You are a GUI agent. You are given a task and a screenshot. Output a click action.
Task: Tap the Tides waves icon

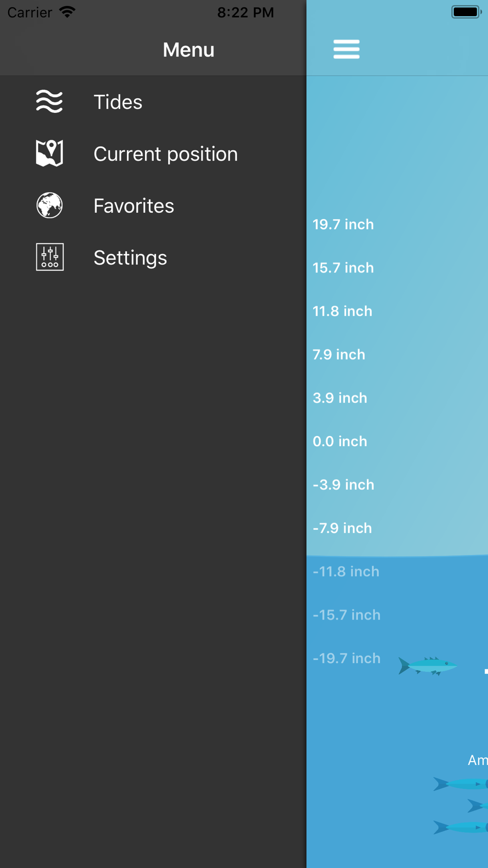tap(49, 102)
